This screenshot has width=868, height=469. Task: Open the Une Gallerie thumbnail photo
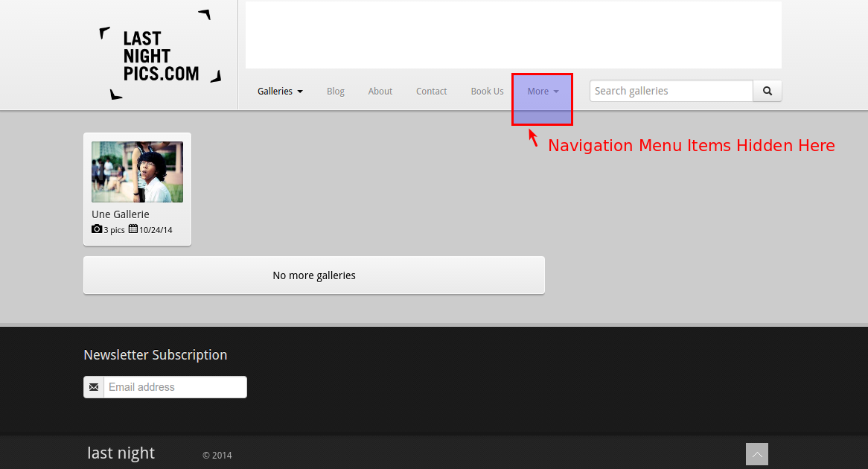[x=137, y=172]
